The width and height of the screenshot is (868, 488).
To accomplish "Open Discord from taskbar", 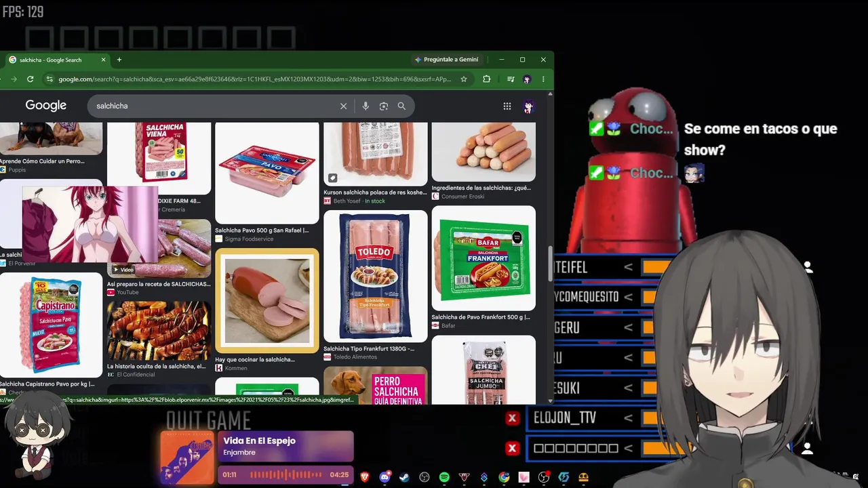I will tap(384, 477).
